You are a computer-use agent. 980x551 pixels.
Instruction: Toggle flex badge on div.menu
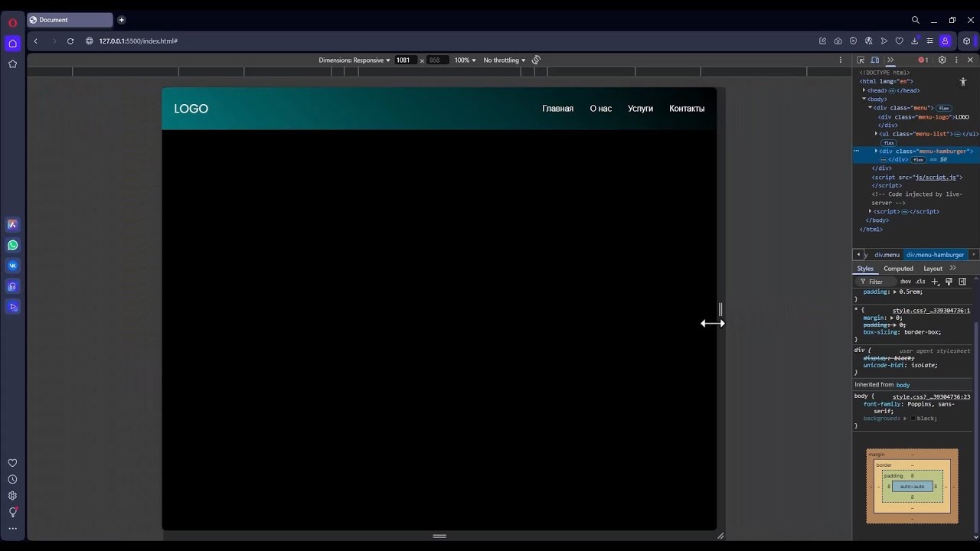pos(944,108)
